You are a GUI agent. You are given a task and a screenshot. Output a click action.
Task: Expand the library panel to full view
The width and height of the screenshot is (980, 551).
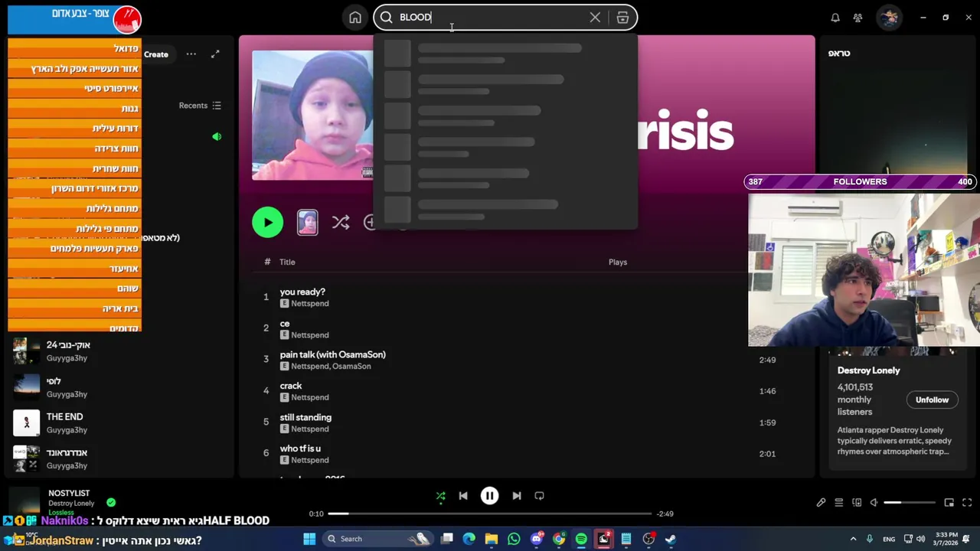215,54
